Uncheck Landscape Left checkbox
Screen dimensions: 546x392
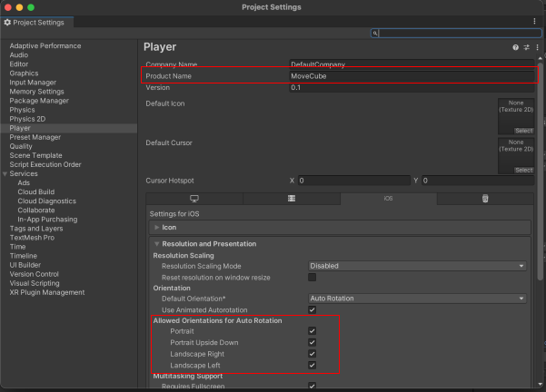click(x=312, y=365)
